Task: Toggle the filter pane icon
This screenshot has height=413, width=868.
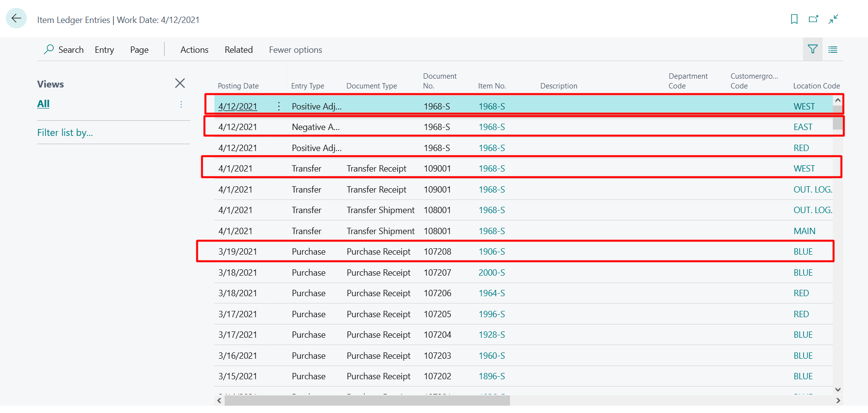Action: [813, 49]
